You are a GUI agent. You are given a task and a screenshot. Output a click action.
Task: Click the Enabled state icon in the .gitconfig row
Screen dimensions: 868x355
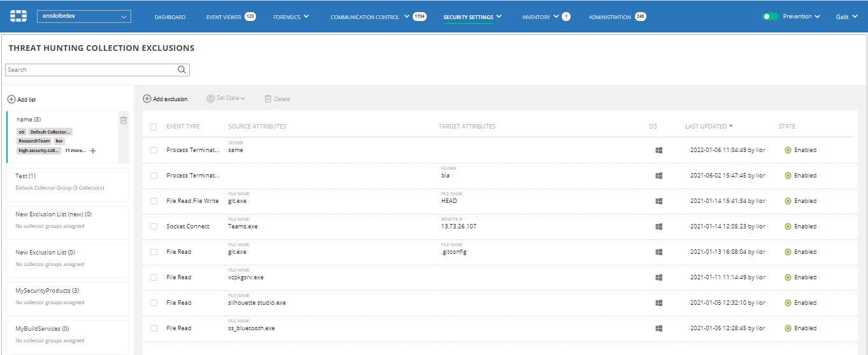[788, 252]
